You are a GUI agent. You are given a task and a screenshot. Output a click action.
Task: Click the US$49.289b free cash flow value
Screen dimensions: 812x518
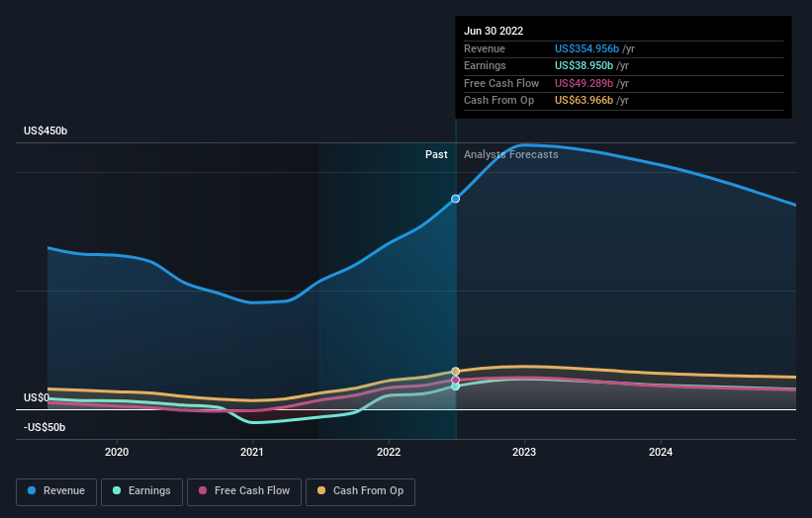click(x=584, y=83)
